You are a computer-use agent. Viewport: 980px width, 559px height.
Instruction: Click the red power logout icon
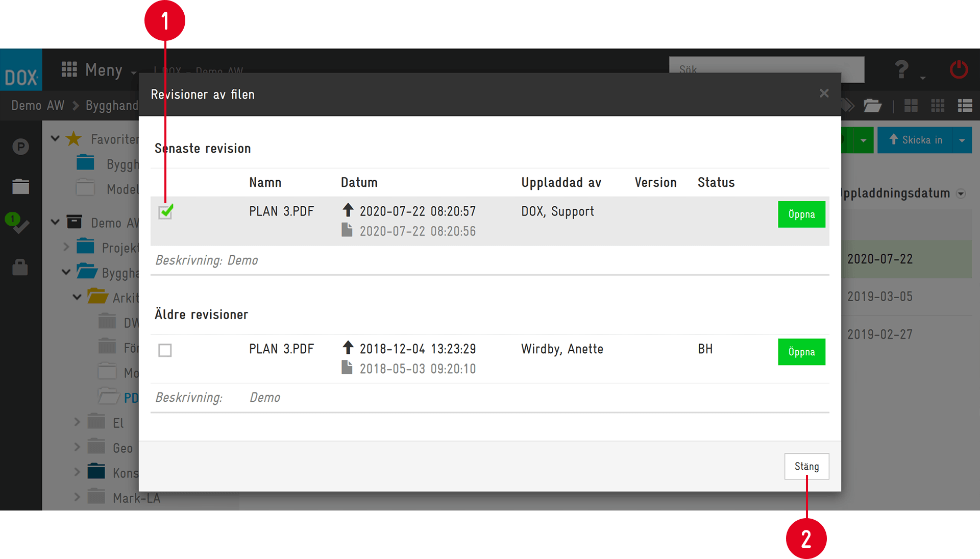[x=959, y=69]
